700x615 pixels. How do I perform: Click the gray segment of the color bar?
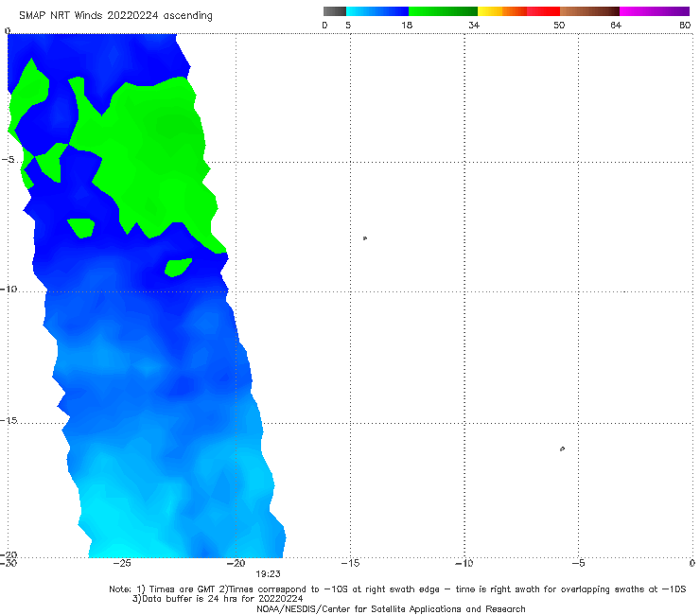point(334,11)
